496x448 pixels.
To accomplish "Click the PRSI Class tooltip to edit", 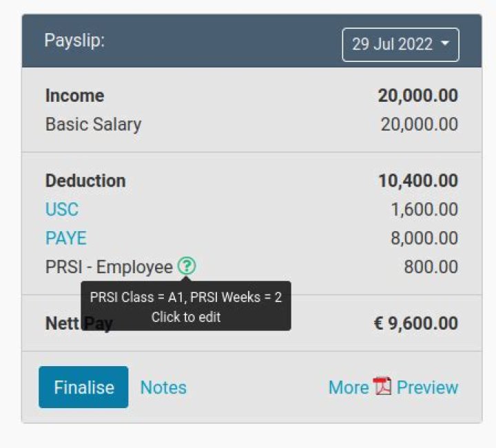I will (186, 306).
